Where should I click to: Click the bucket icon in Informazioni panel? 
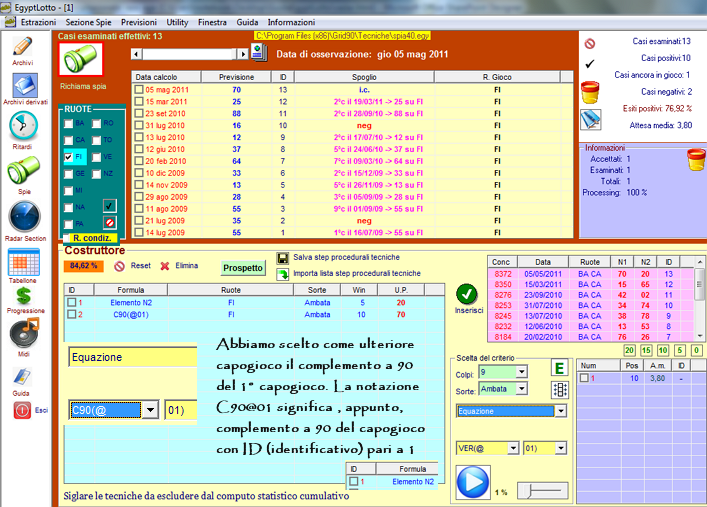696,160
